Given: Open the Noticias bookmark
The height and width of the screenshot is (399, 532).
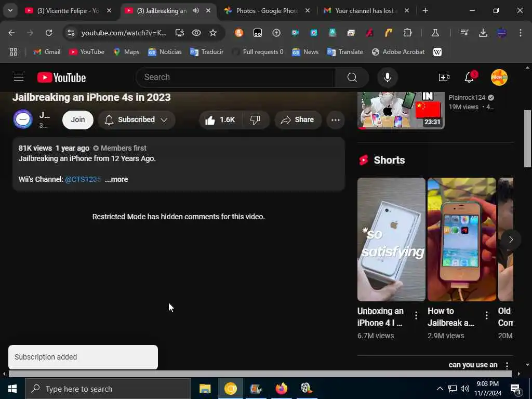Looking at the screenshot, I should click(165, 52).
